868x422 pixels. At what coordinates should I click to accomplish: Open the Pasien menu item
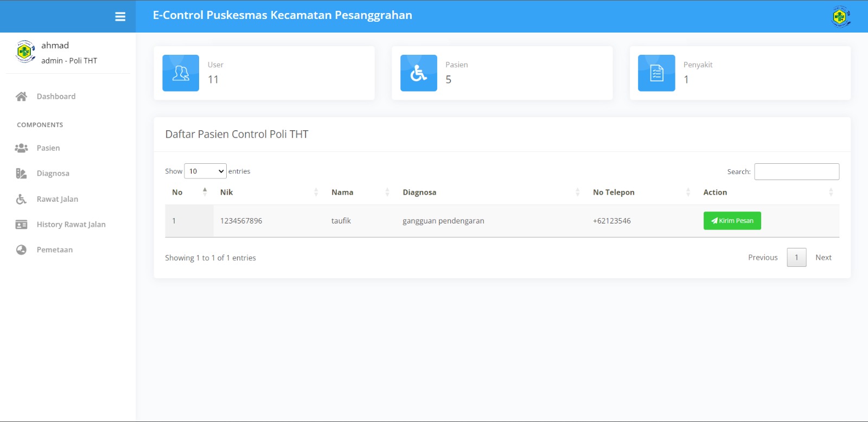pyautogui.click(x=48, y=148)
